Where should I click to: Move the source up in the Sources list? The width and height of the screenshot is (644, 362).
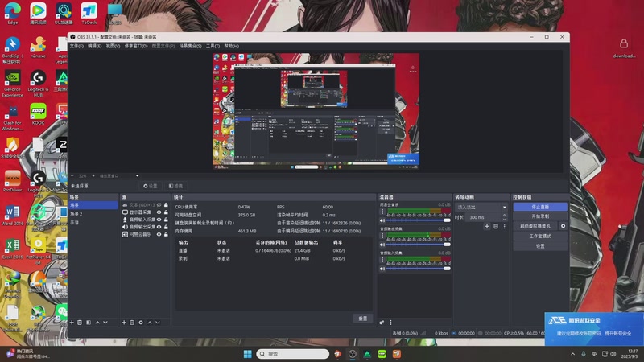(150, 323)
